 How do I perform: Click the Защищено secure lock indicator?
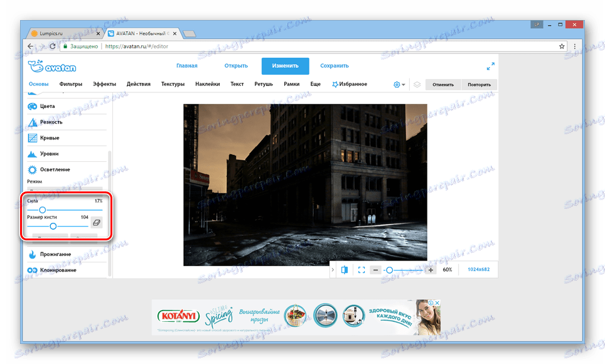(80, 46)
